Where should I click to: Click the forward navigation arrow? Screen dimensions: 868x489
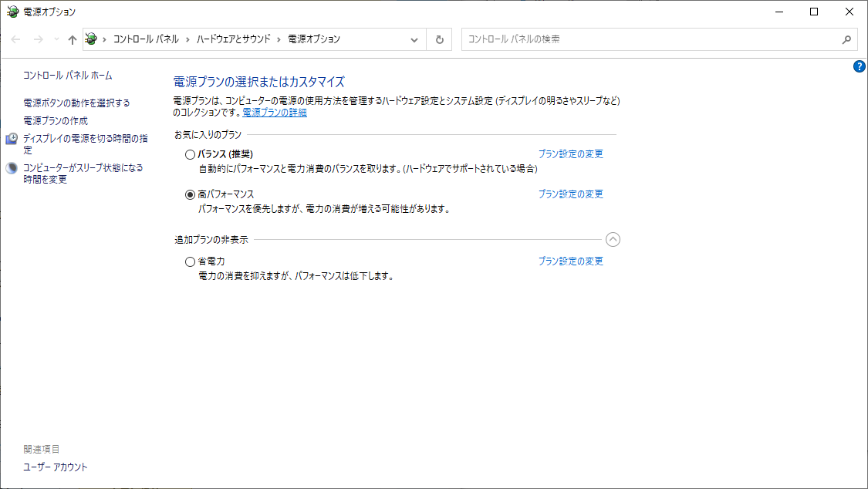[39, 39]
